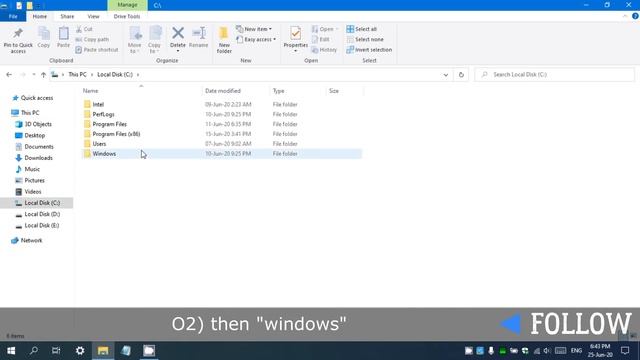Viewport: 640px width, 360px height.
Task: Open Settings gear on taskbar
Action: coord(80,351)
